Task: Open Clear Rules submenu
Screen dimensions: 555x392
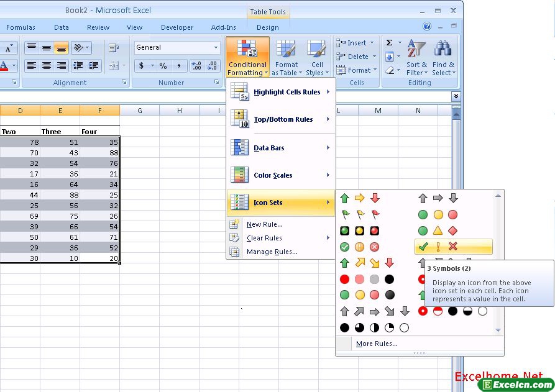Action: tap(281, 238)
